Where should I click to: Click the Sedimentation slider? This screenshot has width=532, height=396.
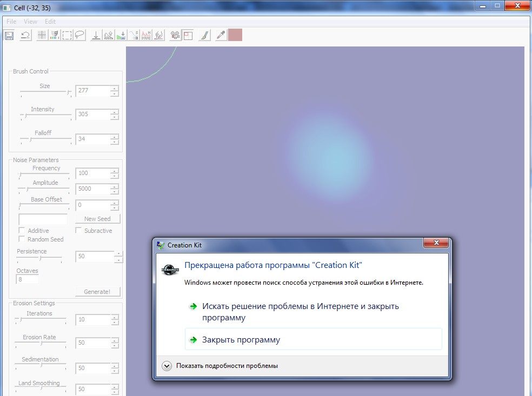(41, 366)
